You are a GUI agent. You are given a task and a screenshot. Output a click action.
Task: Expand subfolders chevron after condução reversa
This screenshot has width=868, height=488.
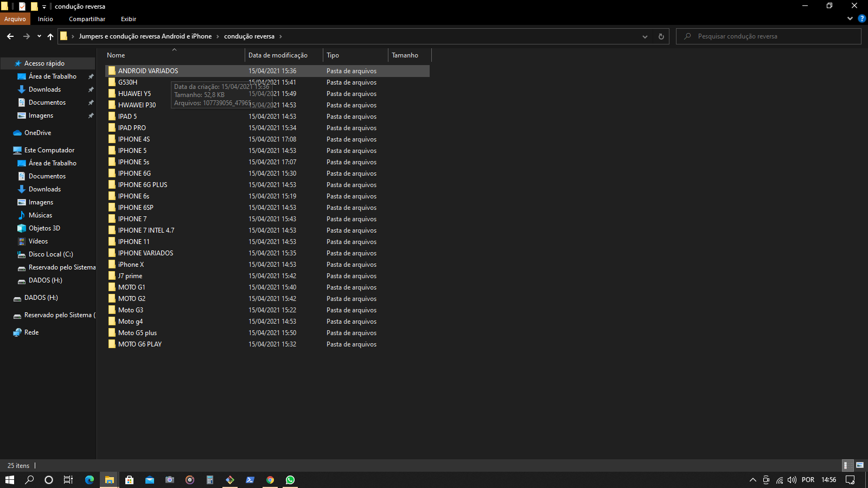[x=280, y=36]
